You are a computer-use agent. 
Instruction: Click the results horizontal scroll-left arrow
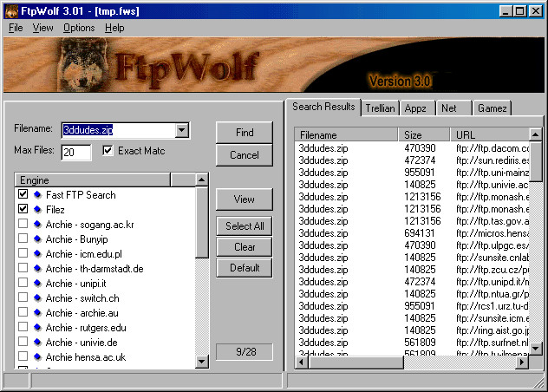[301, 363]
